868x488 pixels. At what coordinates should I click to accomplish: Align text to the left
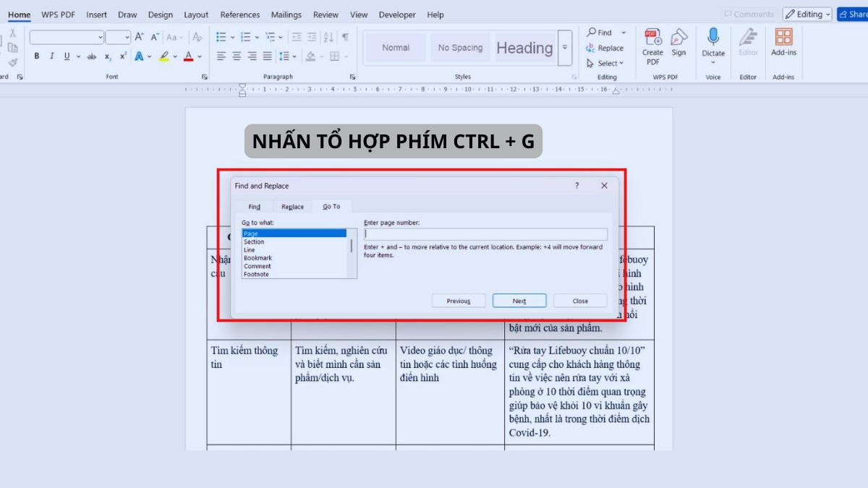(x=221, y=56)
